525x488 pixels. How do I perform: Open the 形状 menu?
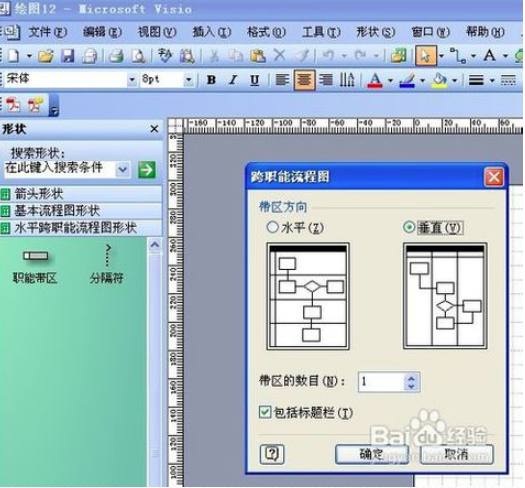[376, 32]
